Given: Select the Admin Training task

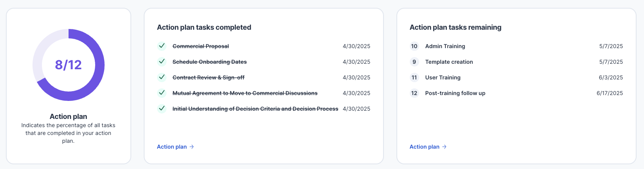Looking at the screenshot, I should (445, 46).
